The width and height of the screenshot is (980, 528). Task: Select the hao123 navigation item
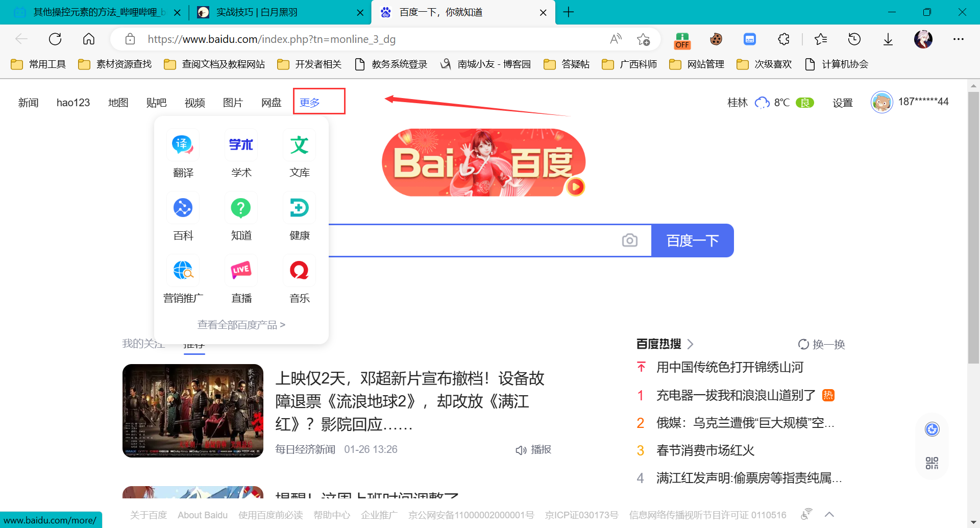[x=73, y=103]
